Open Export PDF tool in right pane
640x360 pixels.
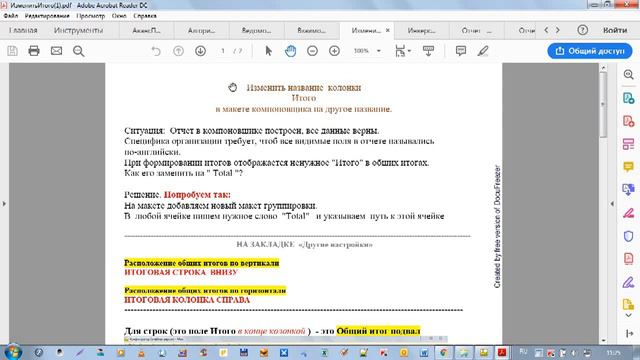[x=629, y=98]
